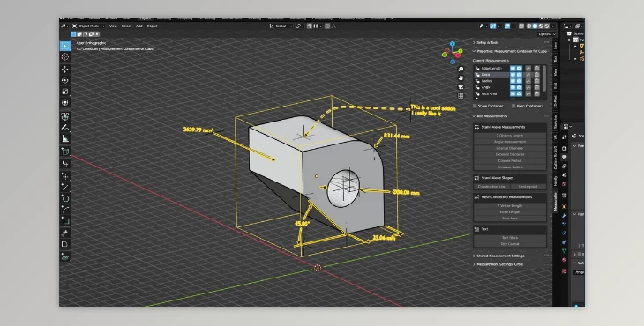Enable the Keep Container checkbox
Screen dimensions: 644x326
tap(513, 106)
